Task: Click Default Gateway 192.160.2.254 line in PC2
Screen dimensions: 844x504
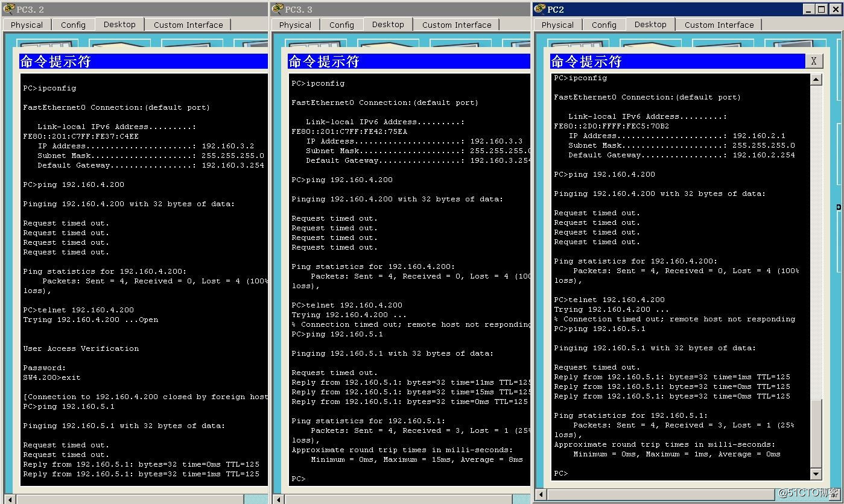Action: coord(682,155)
